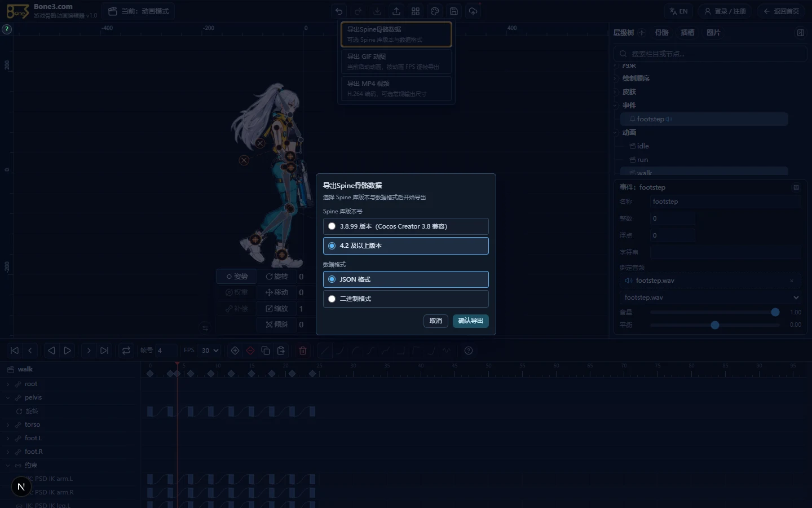Screen dimensions: 812x508
Task: Switch to the 骨骼 tab
Action: click(x=662, y=33)
